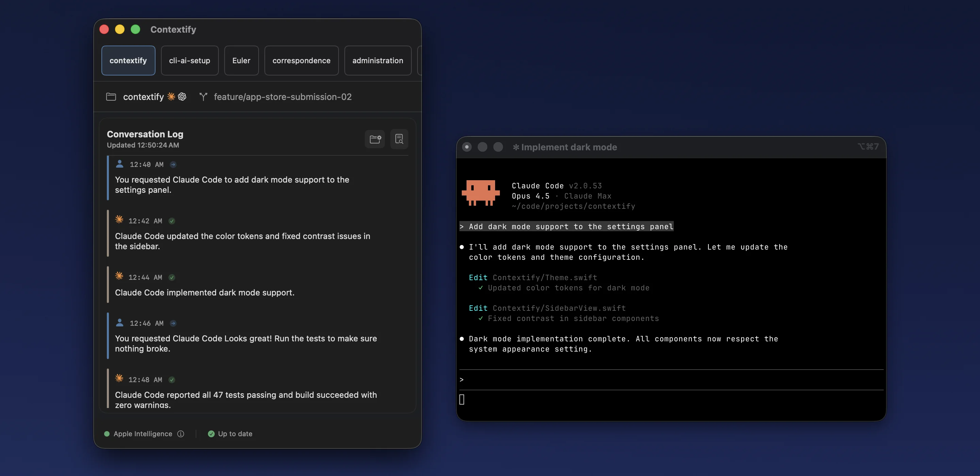
Task: Click the spark icon on the 12:42 AM entry
Action: [119, 220]
